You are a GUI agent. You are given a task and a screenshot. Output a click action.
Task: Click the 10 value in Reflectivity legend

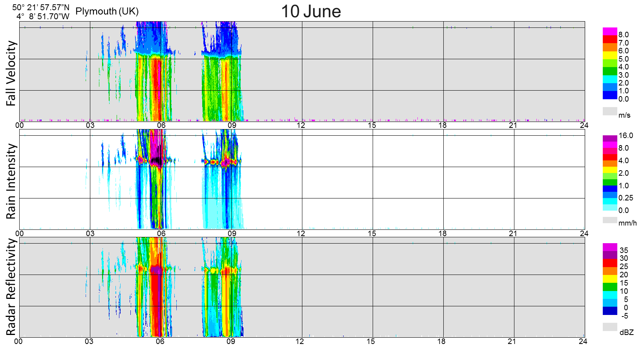(624, 291)
